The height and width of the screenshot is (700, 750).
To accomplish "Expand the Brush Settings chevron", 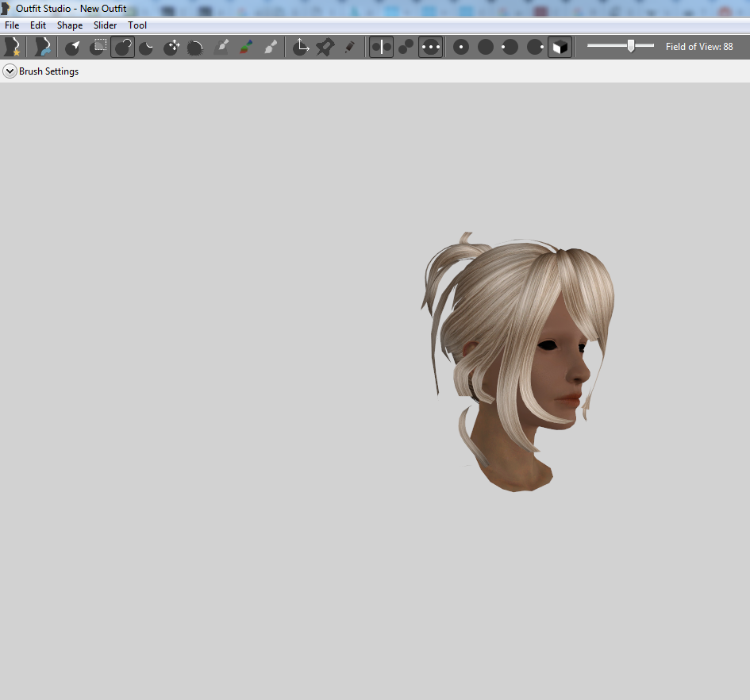I will click(x=10, y=71).
